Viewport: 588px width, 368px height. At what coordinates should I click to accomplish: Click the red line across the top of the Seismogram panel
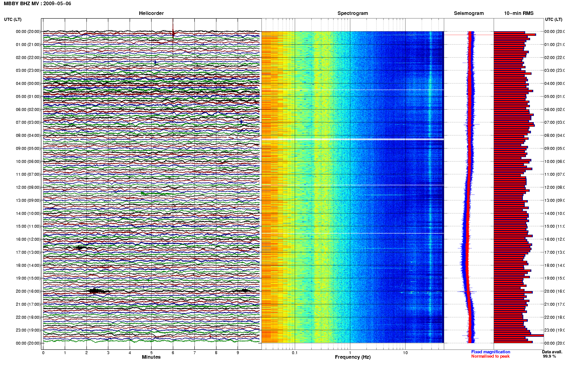pyautogui.click(x=469, y=35)
